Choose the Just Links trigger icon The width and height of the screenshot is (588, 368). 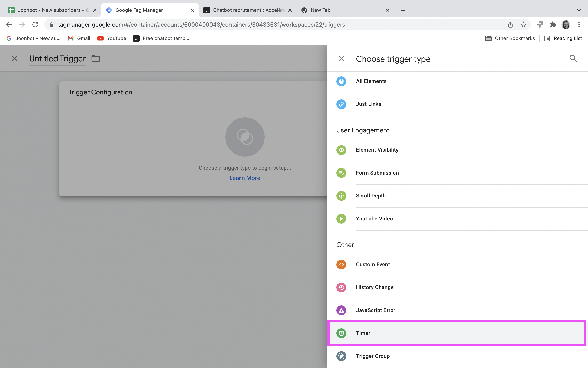[x=341, y=104]
